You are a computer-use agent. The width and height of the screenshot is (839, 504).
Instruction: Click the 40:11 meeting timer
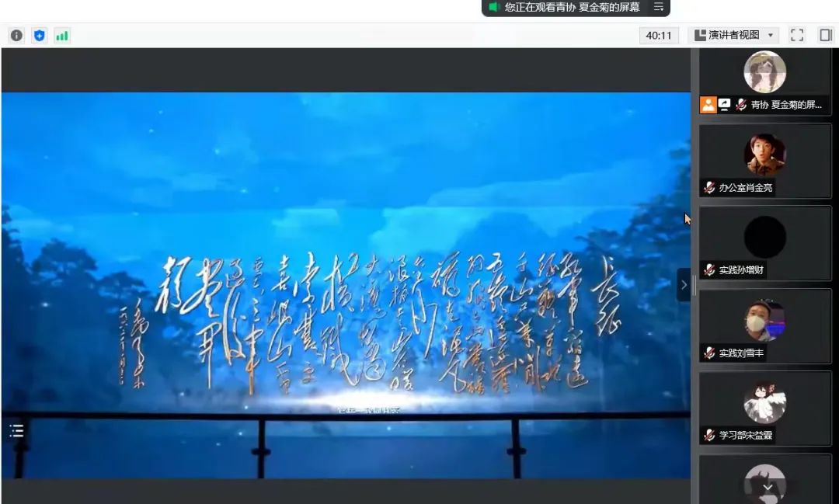(659, 35)
